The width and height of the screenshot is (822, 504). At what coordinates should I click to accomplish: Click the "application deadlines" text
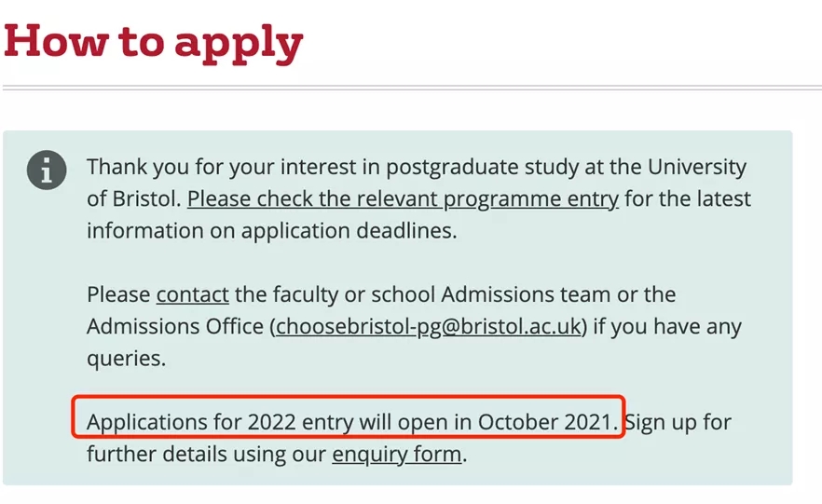pyautogui.click(x=347, y=230)
